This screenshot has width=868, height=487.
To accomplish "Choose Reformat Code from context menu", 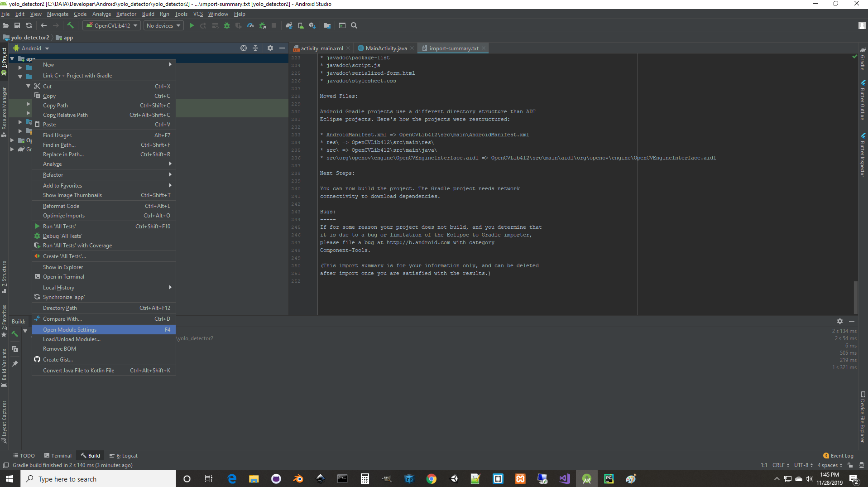I will coord(104,206).
